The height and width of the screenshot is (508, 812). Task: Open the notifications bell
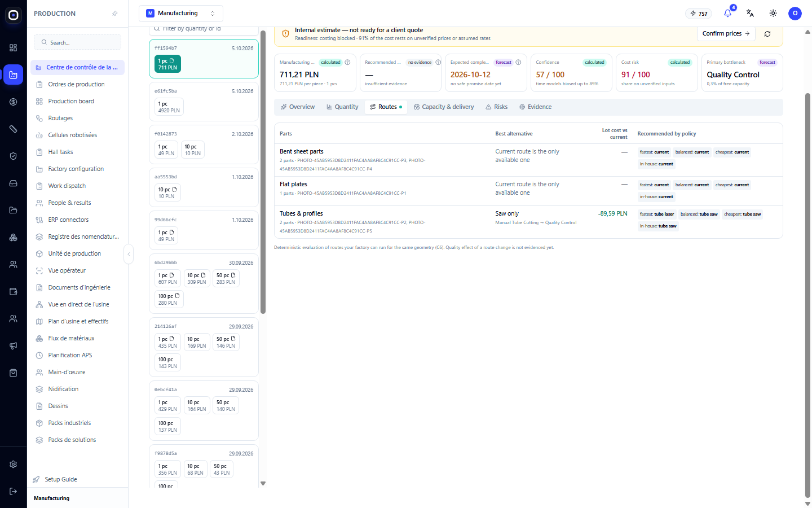click(727, 13)
